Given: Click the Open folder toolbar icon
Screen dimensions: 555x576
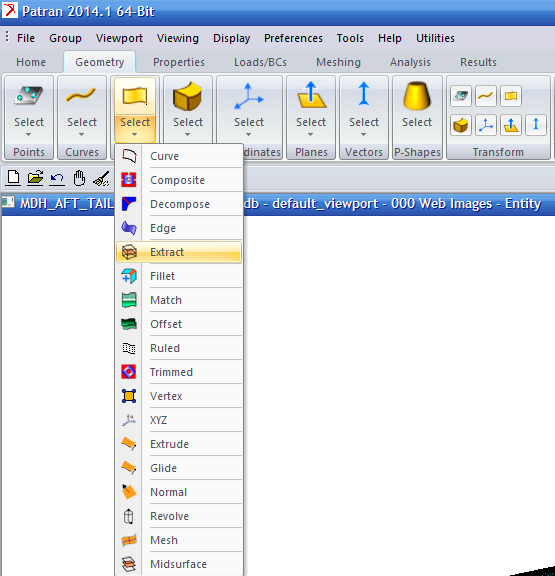Looking at the screenshot, I should pos(35,178).
